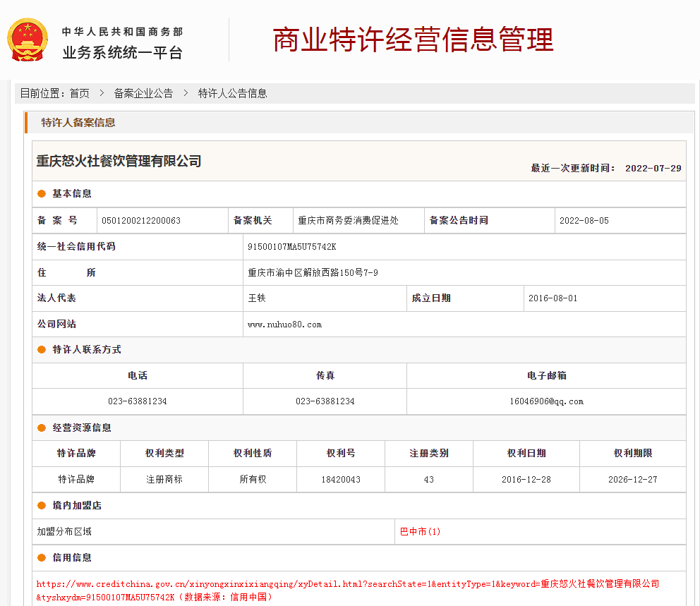
Task: Click 业务系统统一平台 header text
Action: pyautogui.click(x=122, y=53)
